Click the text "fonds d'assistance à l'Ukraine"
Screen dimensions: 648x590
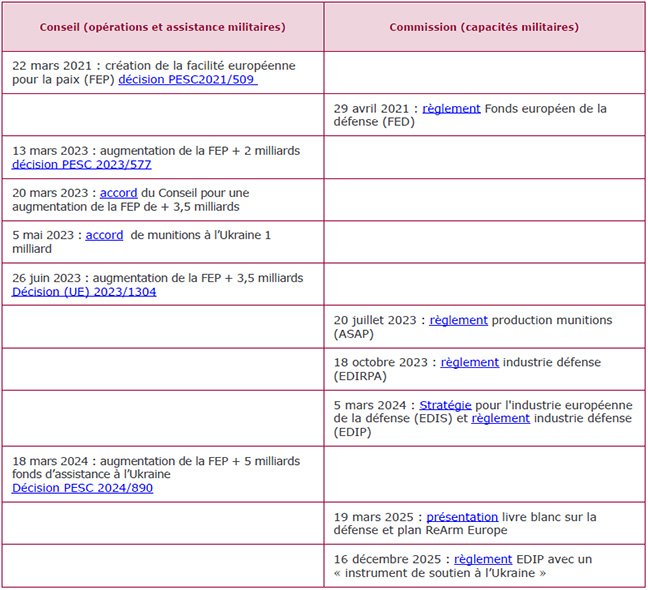coord(91,474)
